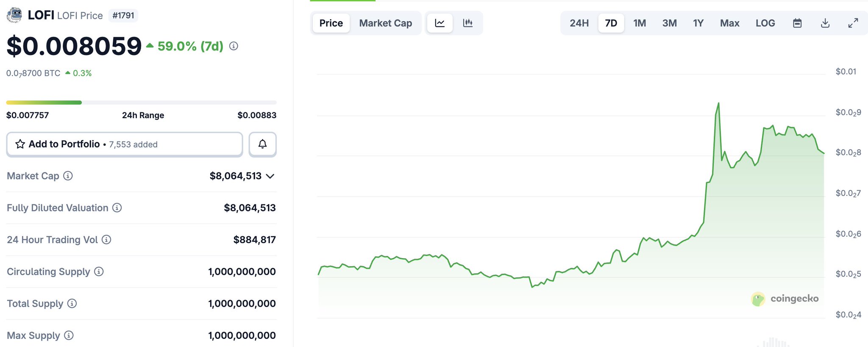The image size is (868, 347).
Task: Switch to candlestick chart icon
Action: click(x=467, y=23)
